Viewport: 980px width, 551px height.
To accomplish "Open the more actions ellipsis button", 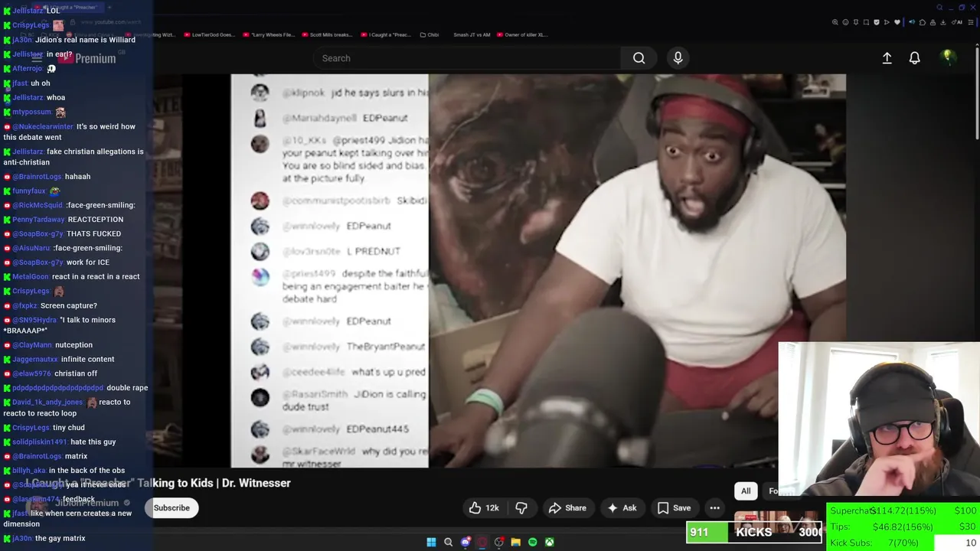I will [x=714, y=508].
